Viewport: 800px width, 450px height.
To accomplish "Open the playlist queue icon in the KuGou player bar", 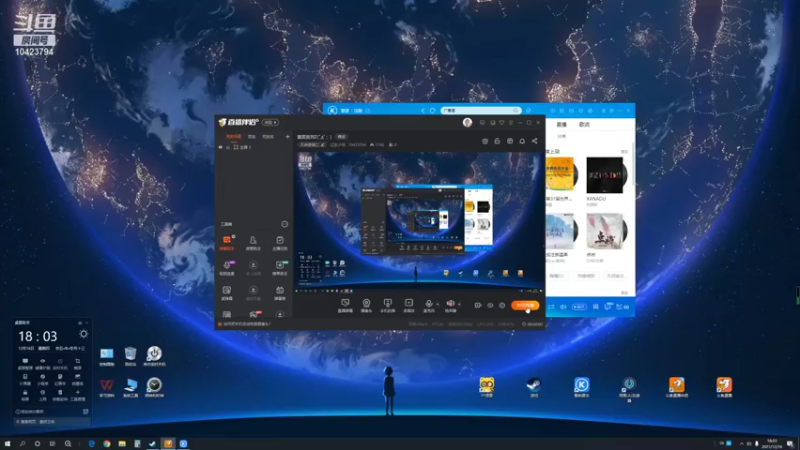I will [x=622, y=307].
